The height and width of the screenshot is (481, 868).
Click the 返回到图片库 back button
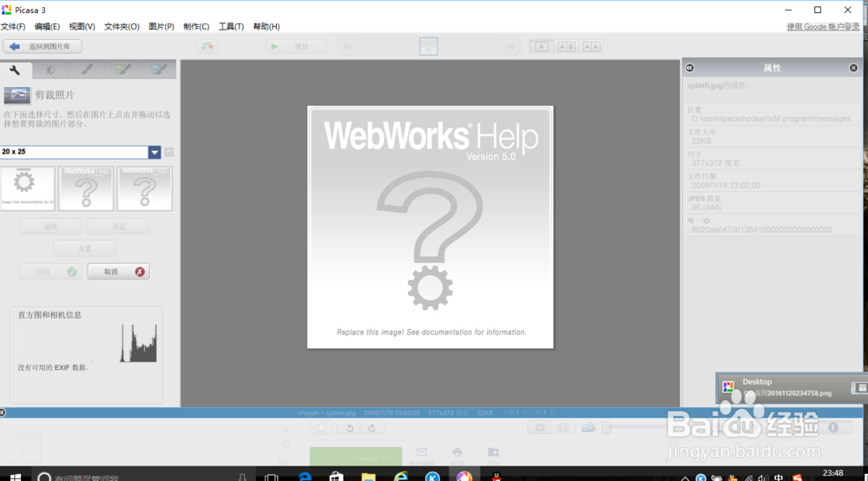[x=43, y=47]
